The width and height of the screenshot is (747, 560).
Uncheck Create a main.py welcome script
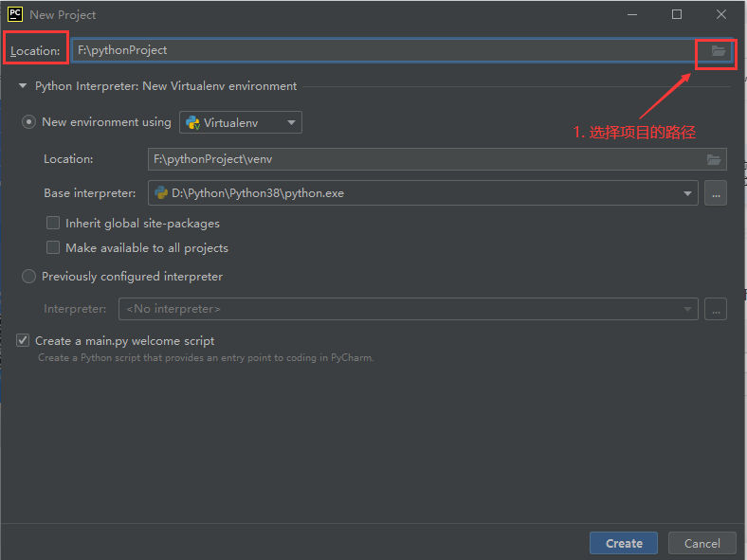tap(23, 340)
